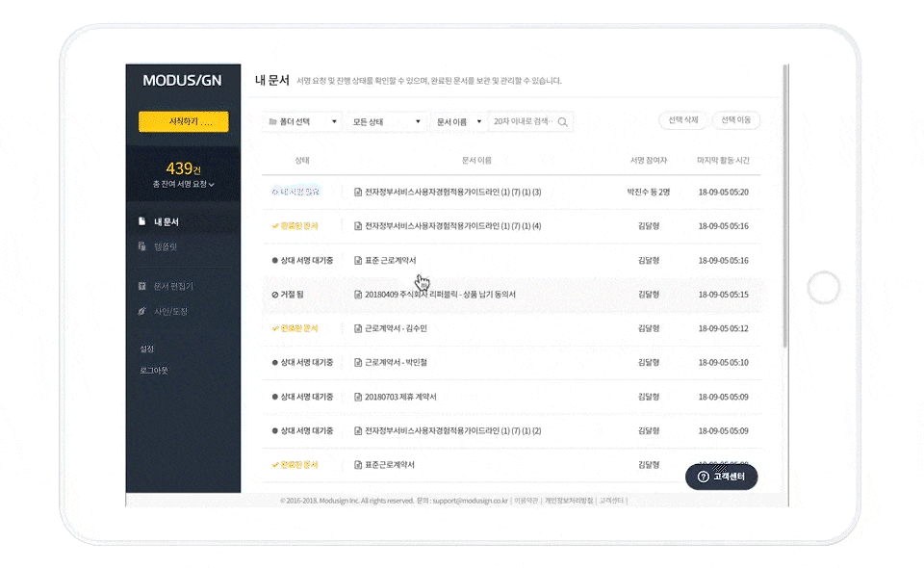Click the 사인/도장 sidebar icon
This screenshot has width=924, height=568.
point(142,312)
